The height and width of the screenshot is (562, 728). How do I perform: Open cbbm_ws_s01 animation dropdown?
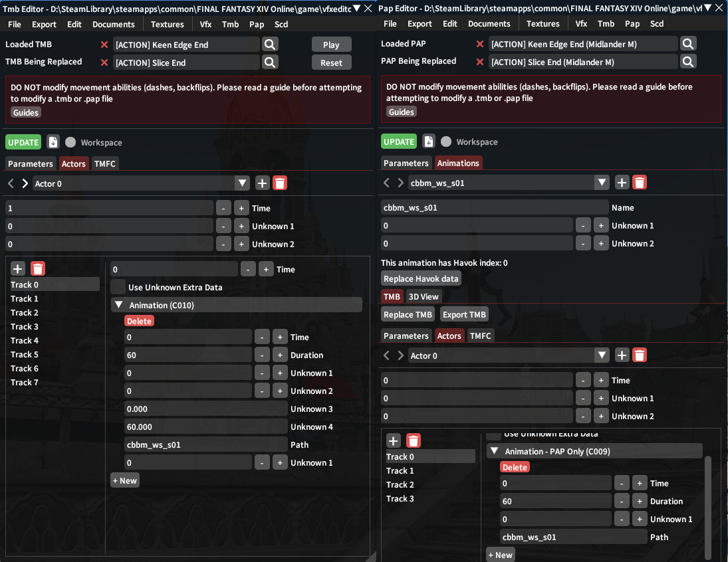[602, 183]
